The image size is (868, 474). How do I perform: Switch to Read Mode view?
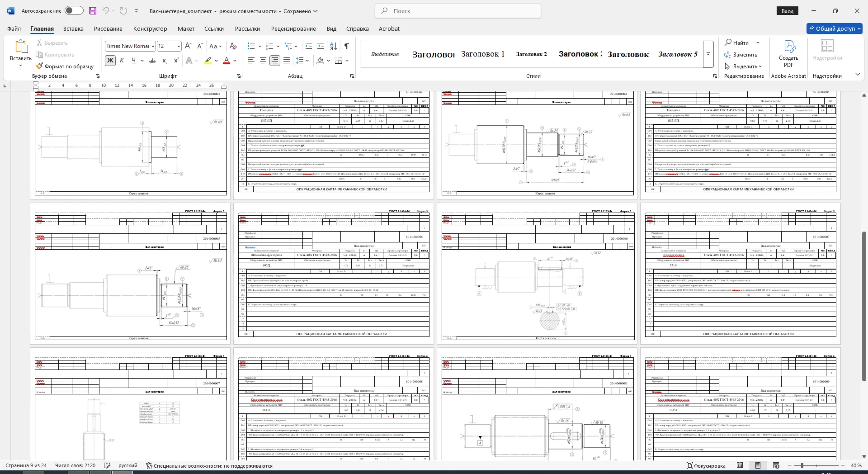[740, 465]
